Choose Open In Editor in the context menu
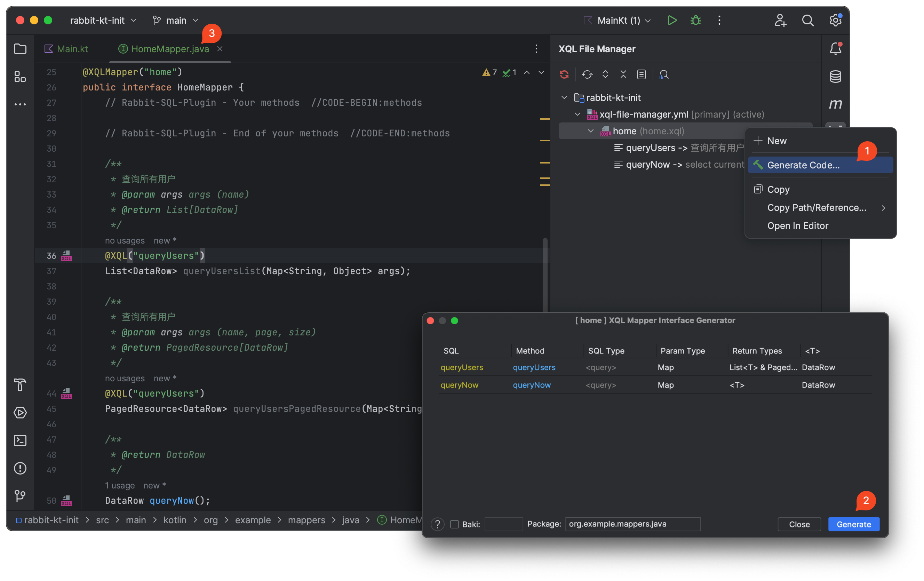The image size is (924, 581). coord(820,226)
